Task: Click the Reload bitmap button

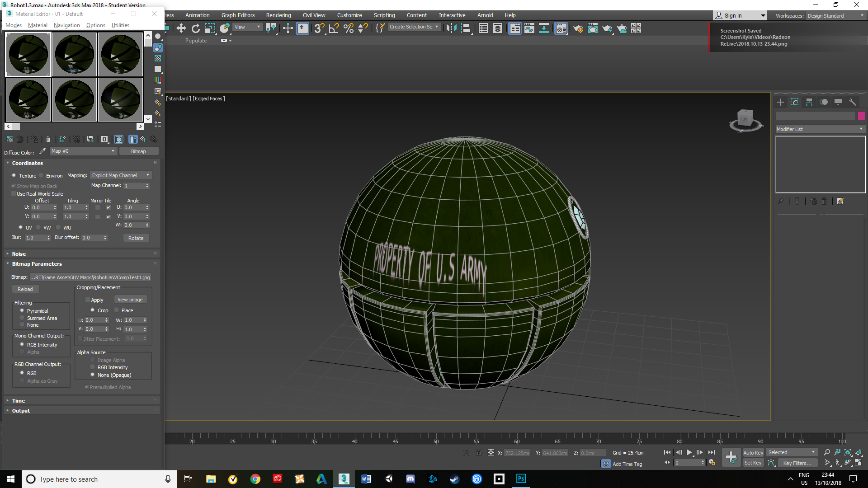Action: [25, 289]
